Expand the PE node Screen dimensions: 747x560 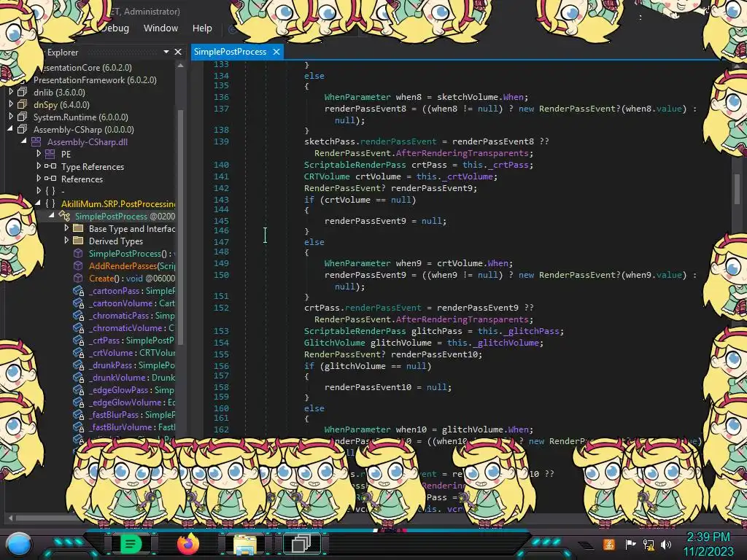tap(39, 154)
